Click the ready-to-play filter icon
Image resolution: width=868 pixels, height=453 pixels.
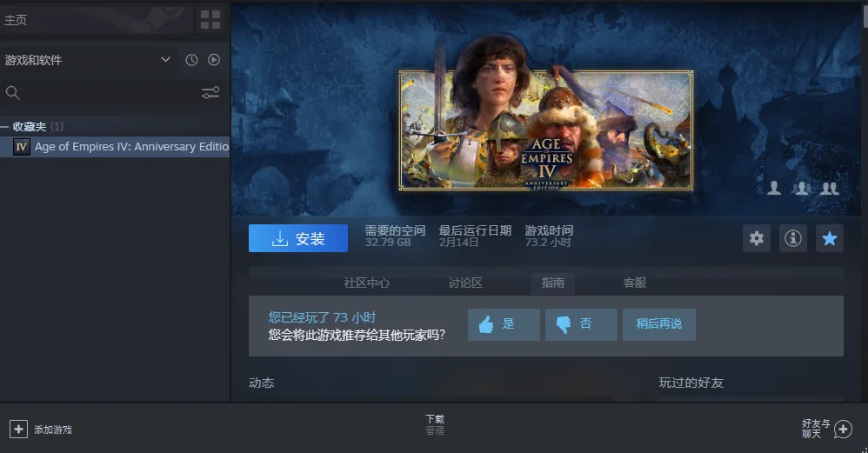point(214,60)
